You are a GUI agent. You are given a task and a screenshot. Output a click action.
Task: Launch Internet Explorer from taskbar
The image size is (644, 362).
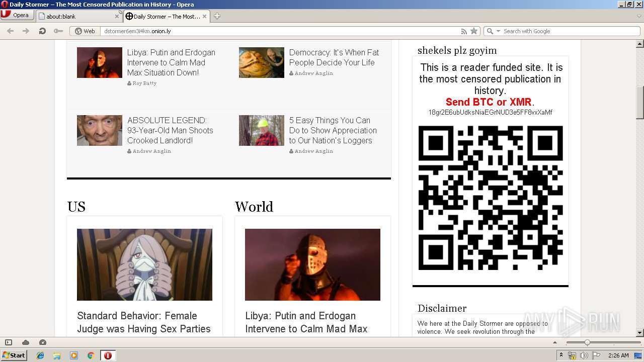pos(40,355)
